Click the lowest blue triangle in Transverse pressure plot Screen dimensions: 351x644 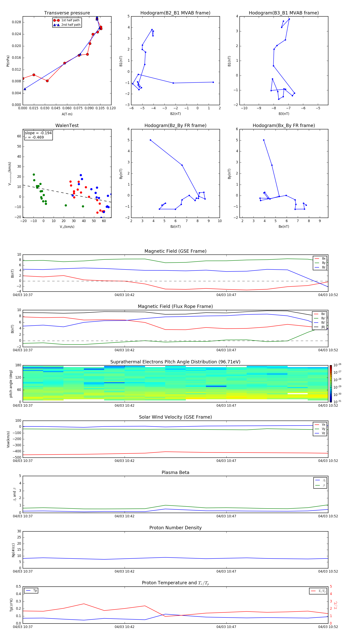pyautogui.click(x=25, y=89)
